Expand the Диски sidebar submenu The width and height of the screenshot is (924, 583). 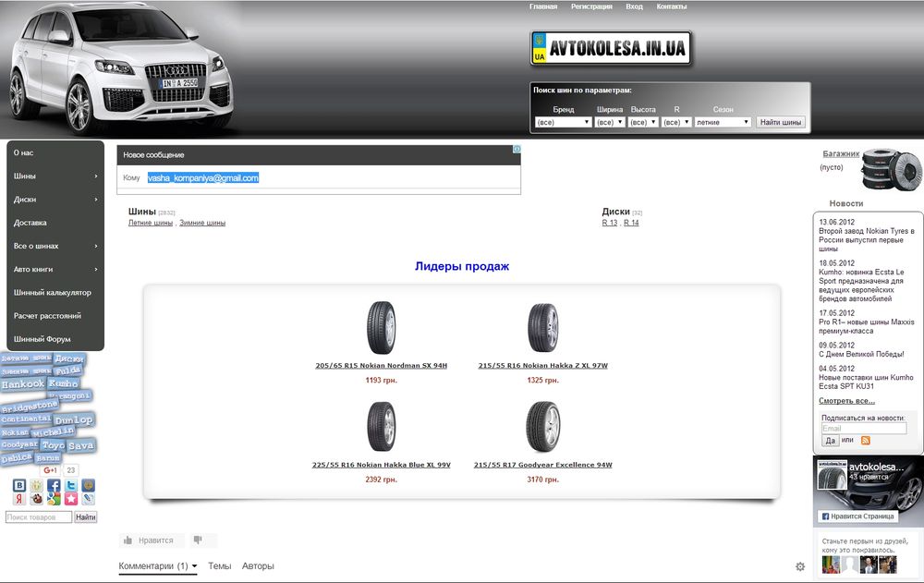click(96, 200)
